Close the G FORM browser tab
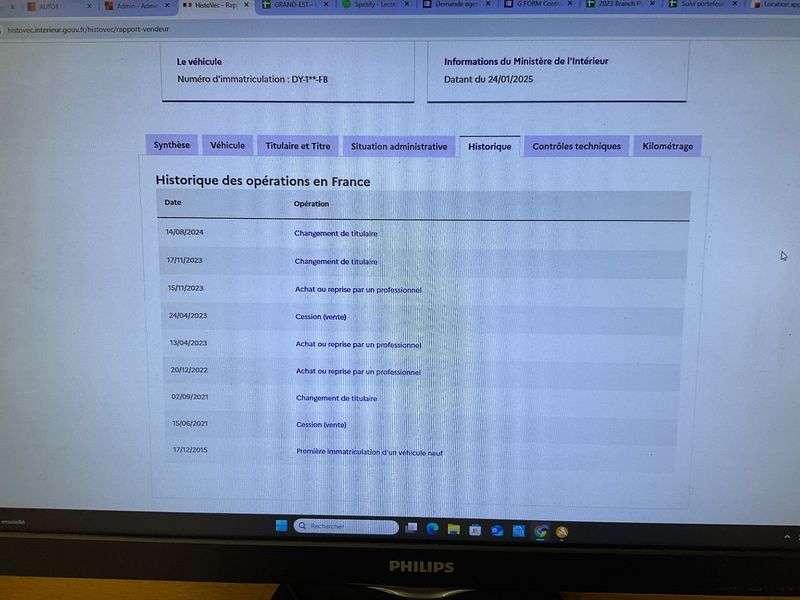This screenshot has width=800, height=600. (570, 4)
